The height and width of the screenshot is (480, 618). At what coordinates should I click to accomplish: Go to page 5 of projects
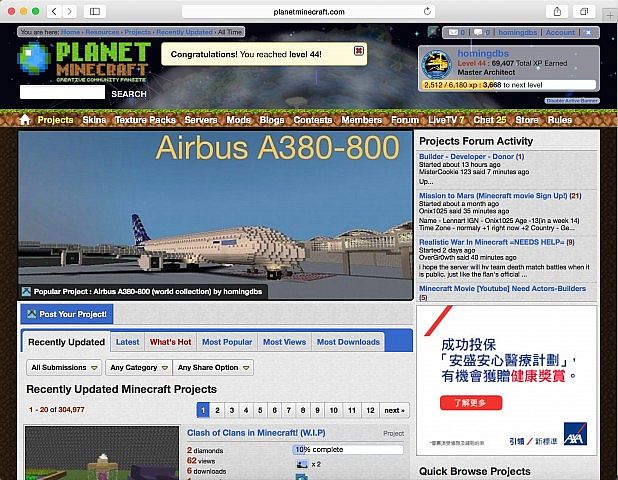point(260,410)
